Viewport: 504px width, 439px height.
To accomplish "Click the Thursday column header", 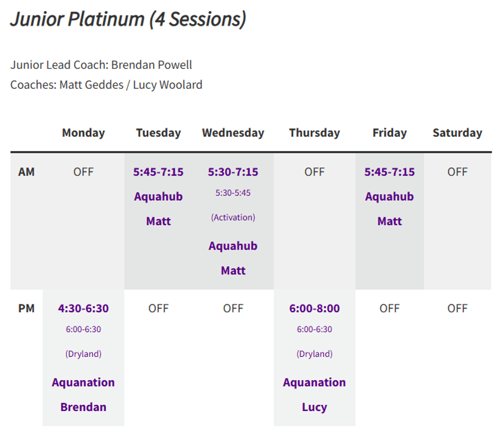I will pyautogui.click(x=315, y=133).
